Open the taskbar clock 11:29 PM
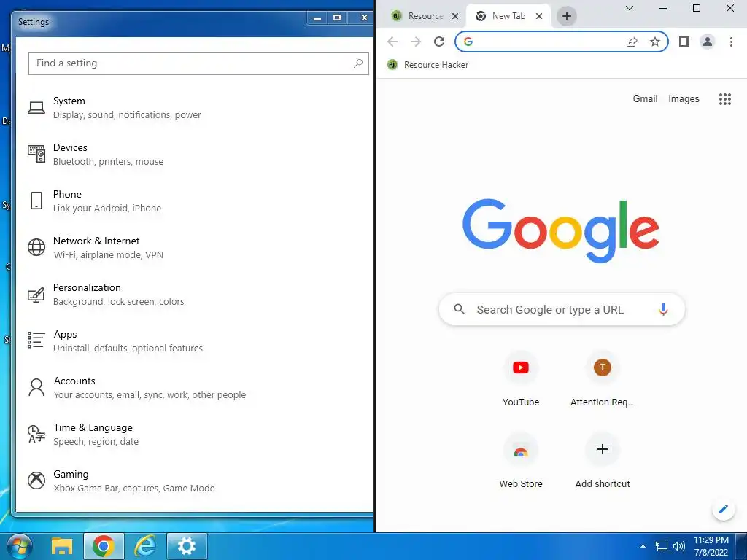 tap(711, 546)
